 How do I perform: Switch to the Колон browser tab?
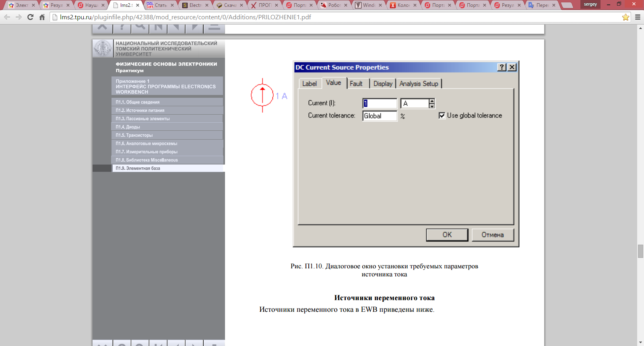403,5
